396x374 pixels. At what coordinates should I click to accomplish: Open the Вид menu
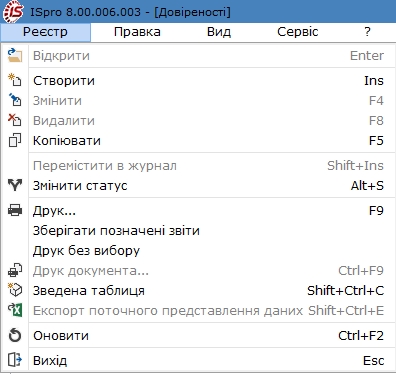(219, 32)
